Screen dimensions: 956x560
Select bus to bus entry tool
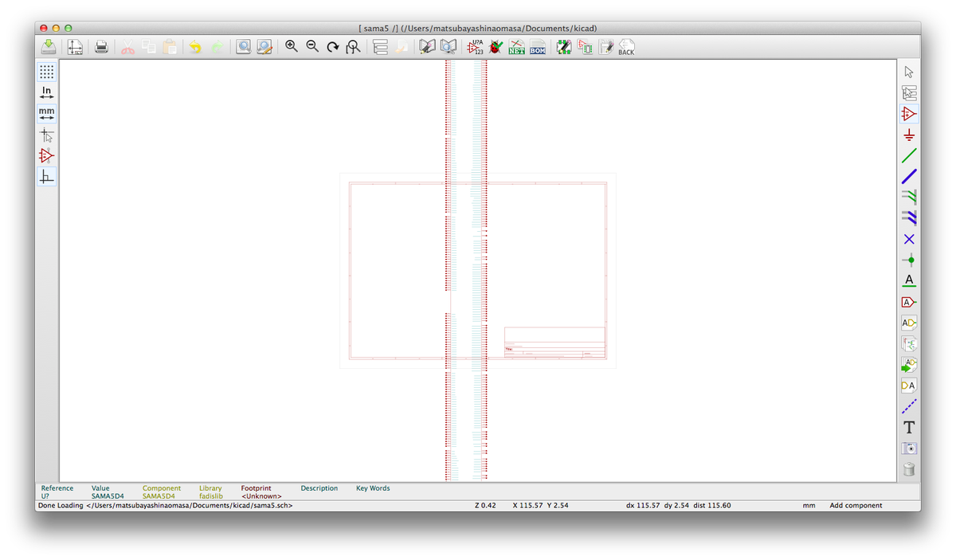pyautogui.click(x=909, y=217)
